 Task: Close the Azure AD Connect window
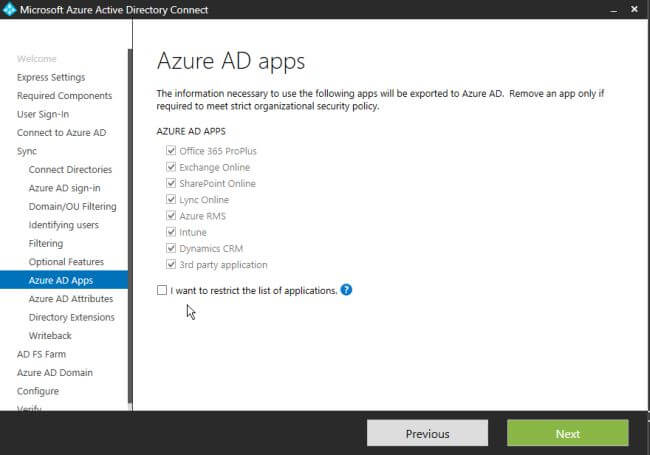[x=634, y=9]
